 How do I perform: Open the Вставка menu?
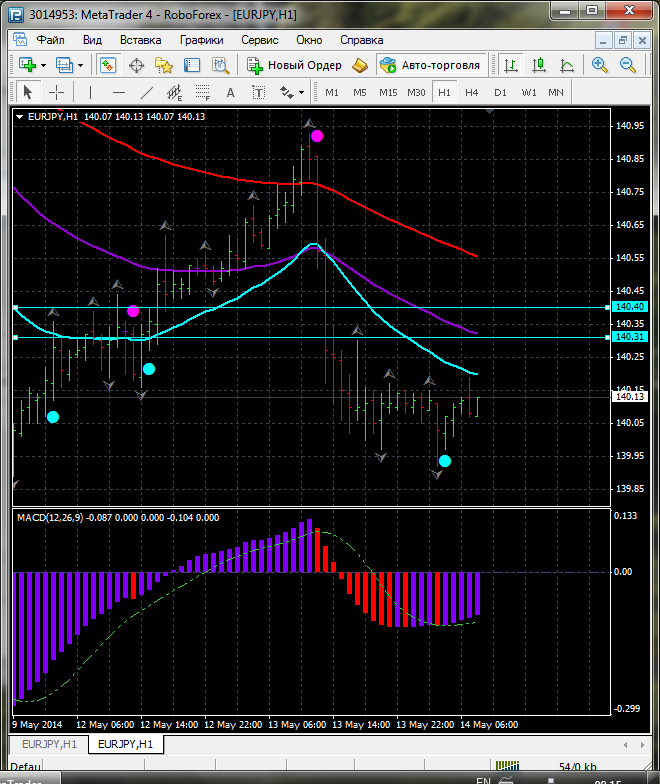pos(140,40)
